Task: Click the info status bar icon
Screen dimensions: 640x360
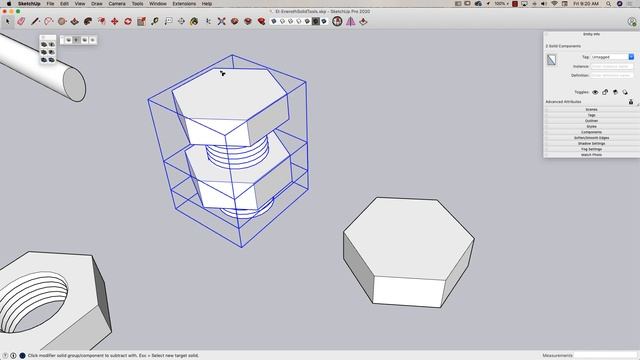Action: point(13,356)
